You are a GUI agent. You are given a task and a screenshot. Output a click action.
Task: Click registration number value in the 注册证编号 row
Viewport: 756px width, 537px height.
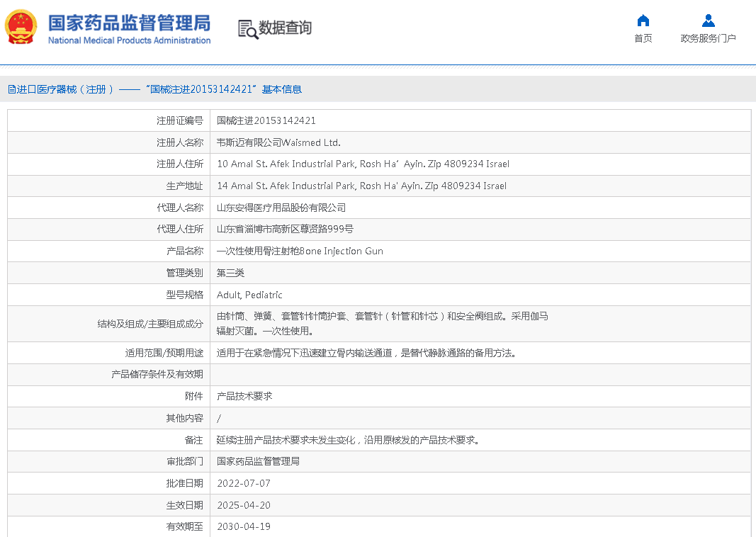point(266,120)
